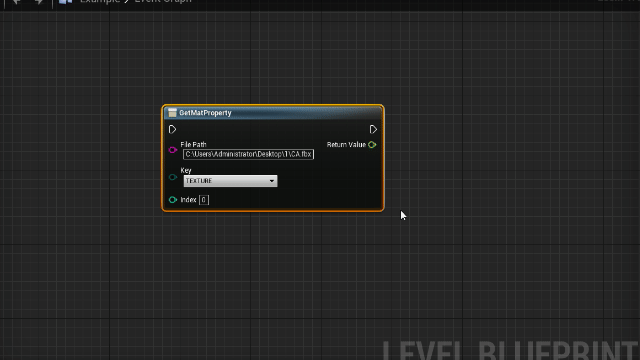Click the Index label on the node
The height and width of the screenshot is (360, 640).
click(x=188, y=200)
